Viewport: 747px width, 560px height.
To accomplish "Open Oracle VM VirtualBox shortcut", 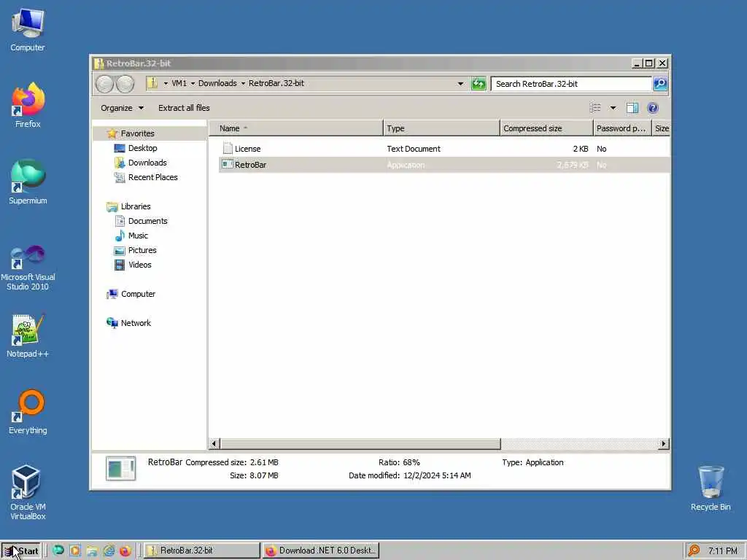I will (x=28, y=493).
